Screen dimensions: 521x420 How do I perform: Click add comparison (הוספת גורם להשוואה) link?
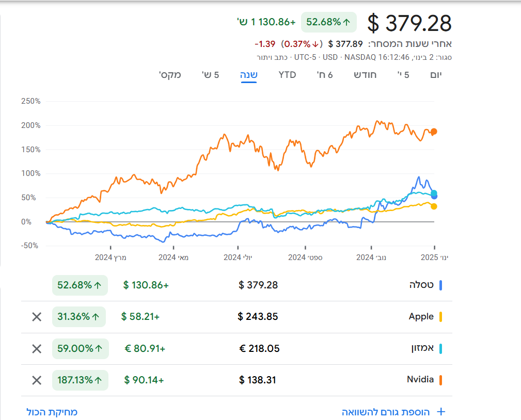tap(386, 412)
